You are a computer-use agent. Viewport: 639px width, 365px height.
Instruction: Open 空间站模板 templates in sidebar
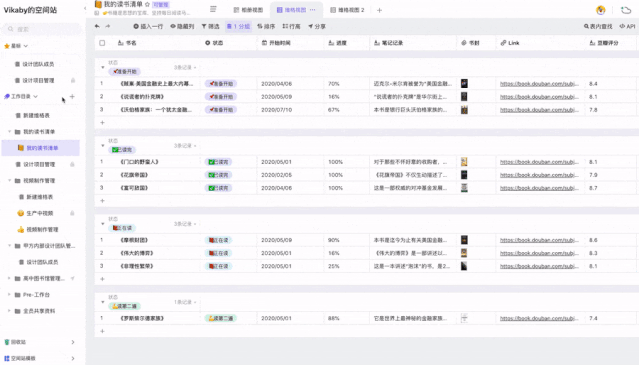tap(40, 358)
